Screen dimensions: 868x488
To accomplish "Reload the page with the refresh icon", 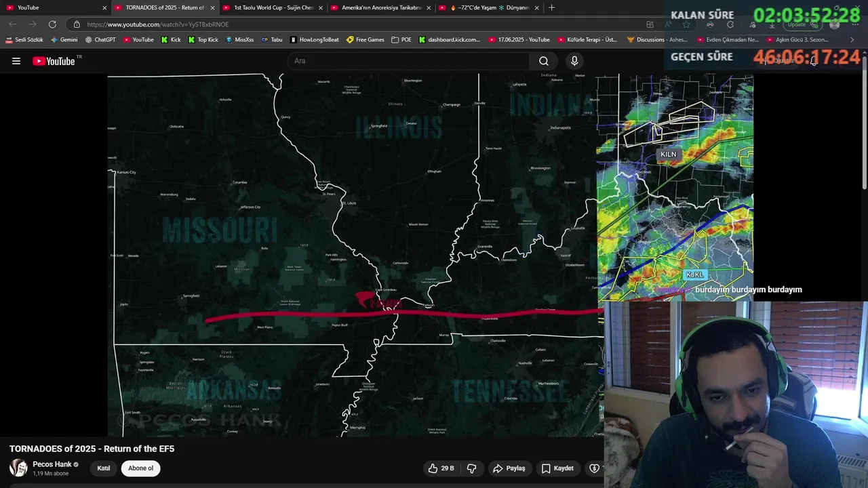I will point(52,24).
